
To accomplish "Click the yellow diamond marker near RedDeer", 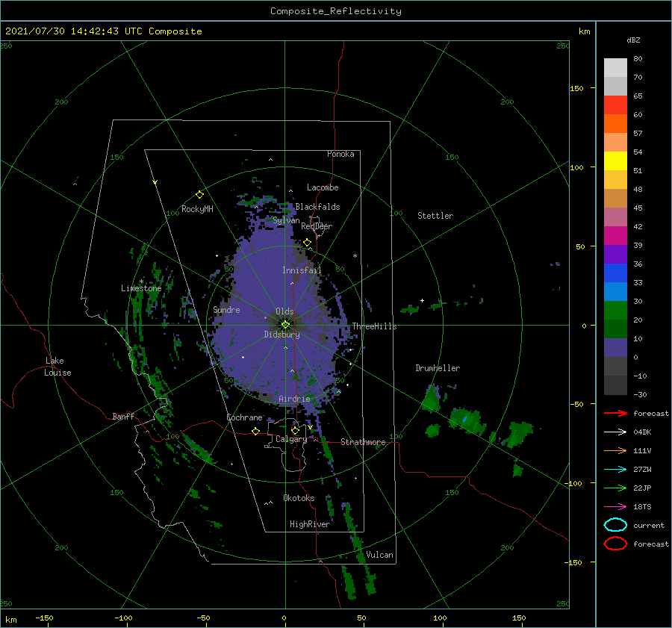I will [x=308, y=243].
